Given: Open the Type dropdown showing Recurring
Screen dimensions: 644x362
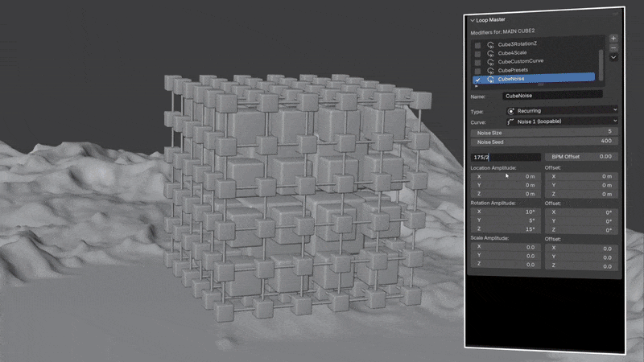Looking at the screenshot, I should [x=562, y=110].
